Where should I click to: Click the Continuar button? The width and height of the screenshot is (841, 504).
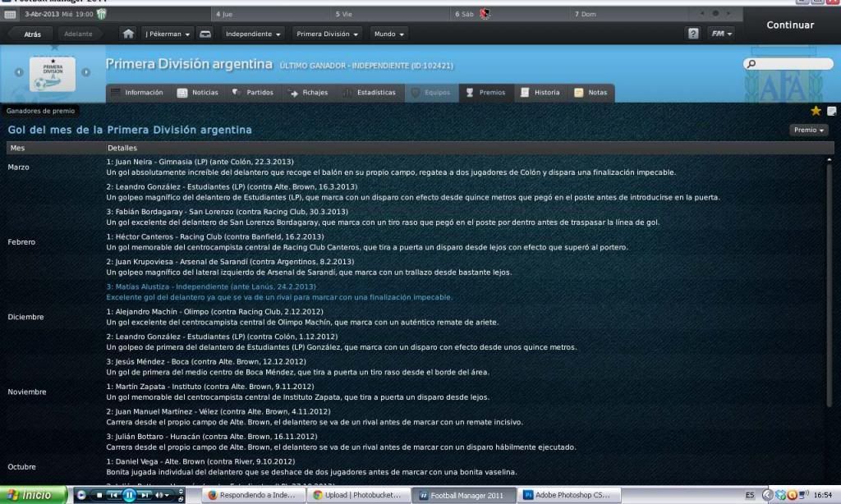click(x=789, y=25)
